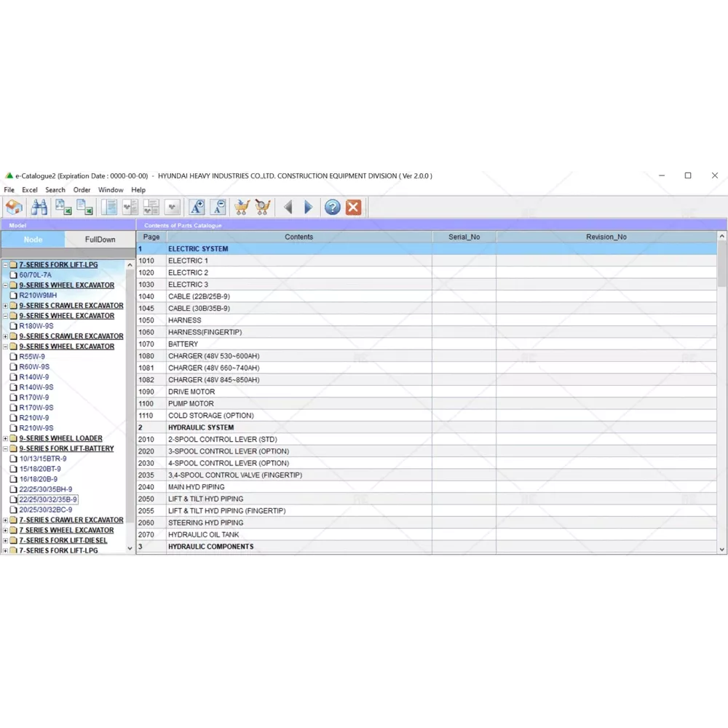Go back with the left arrow icon

point(288,207)
